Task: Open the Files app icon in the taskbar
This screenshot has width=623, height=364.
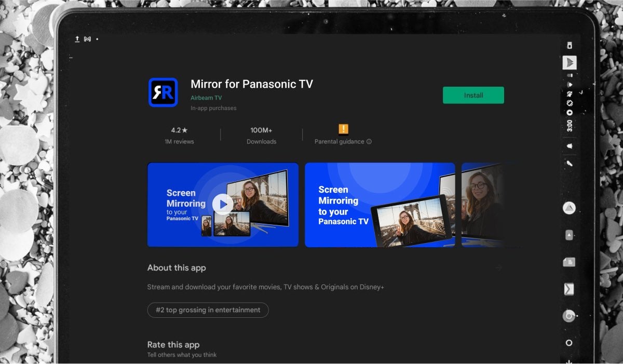Action: coord(570,262)
